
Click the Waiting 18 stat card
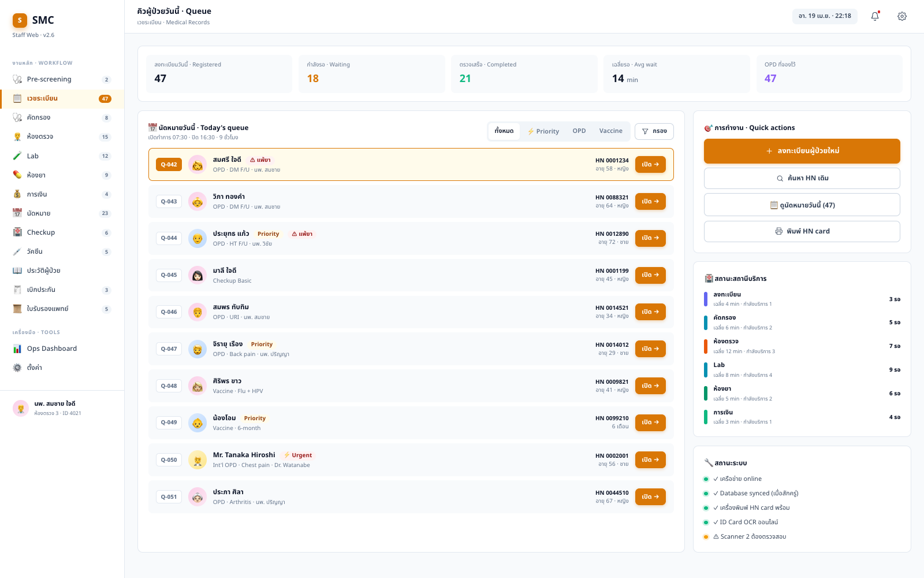click(372, 74)
